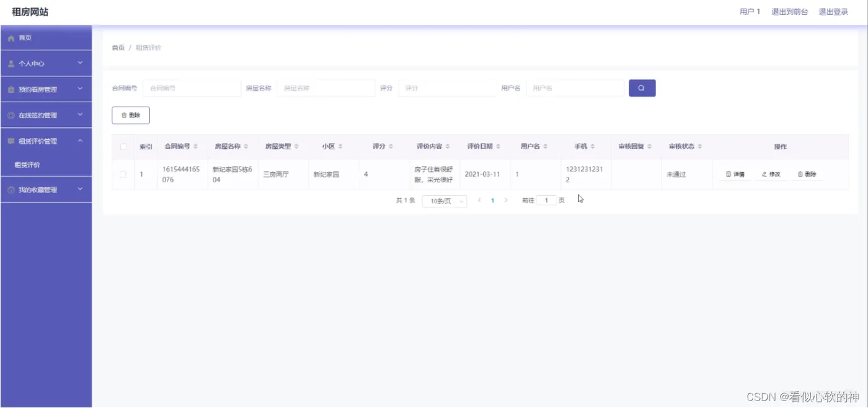The image size is (868, 408).
Task: Open the 10条/页 page size dropdown
Action: coord(444,202)
